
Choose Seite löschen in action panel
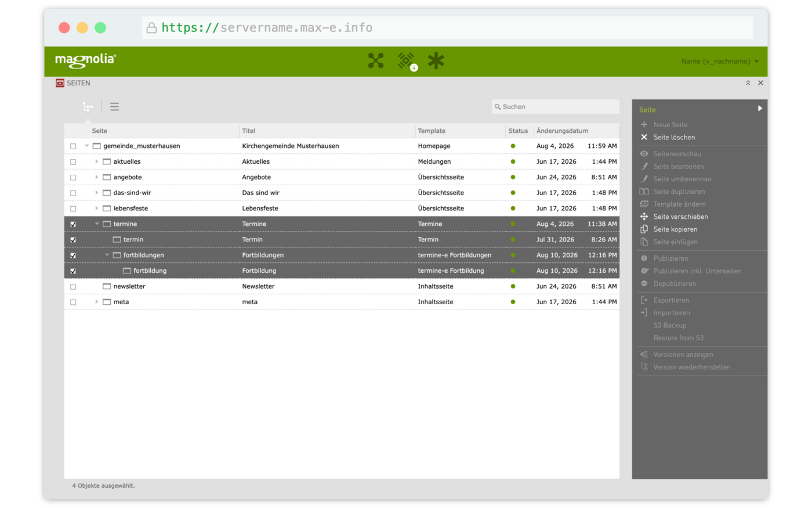click(674, 138)
